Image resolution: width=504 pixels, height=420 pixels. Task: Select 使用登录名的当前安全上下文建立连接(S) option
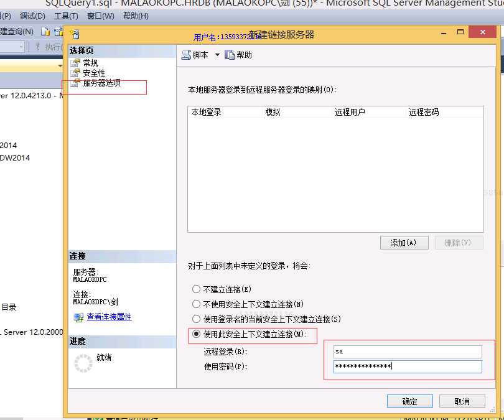pos(266,319)
